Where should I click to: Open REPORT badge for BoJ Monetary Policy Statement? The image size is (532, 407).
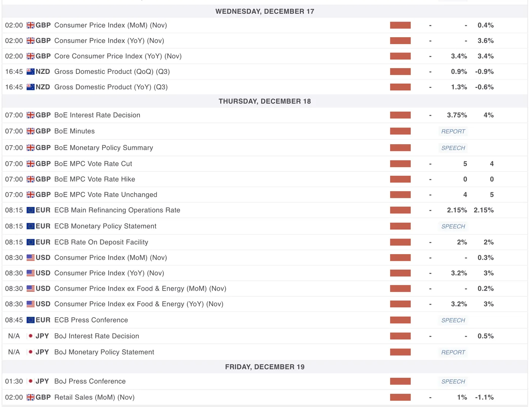click(x=453, y=352)
